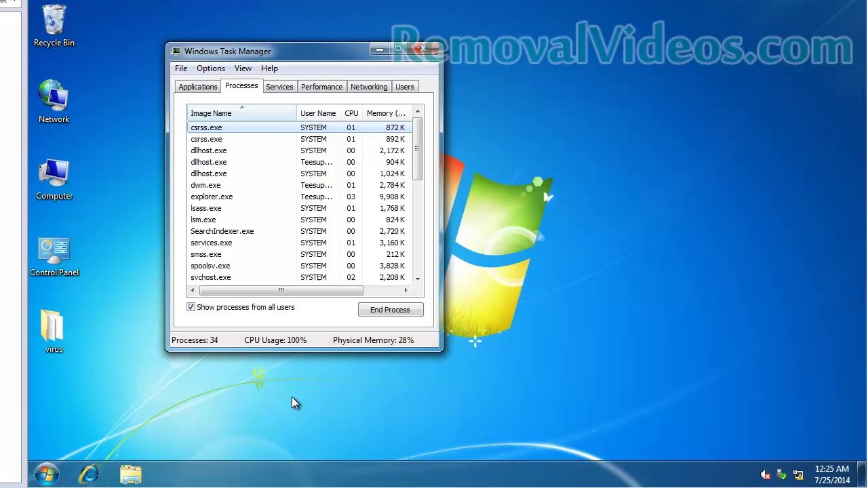Sort processes by CPU column
The image size is (868, 488).
[351, 113]
